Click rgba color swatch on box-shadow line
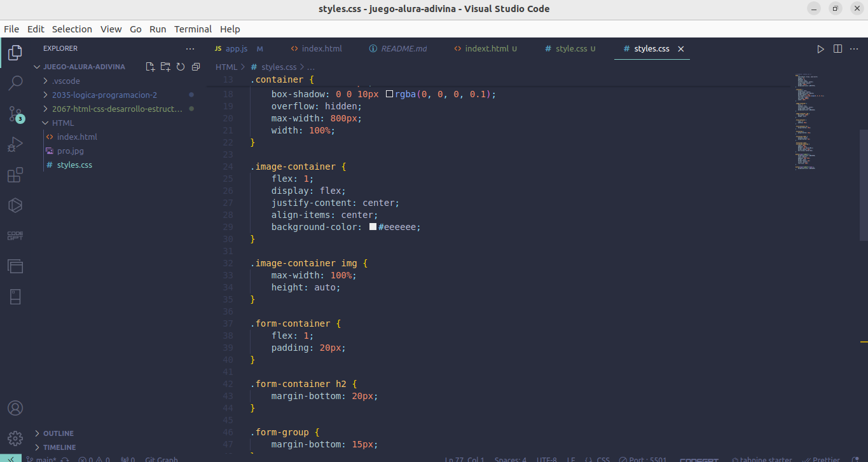The image size is (868, 462). [x=390, y=94]
